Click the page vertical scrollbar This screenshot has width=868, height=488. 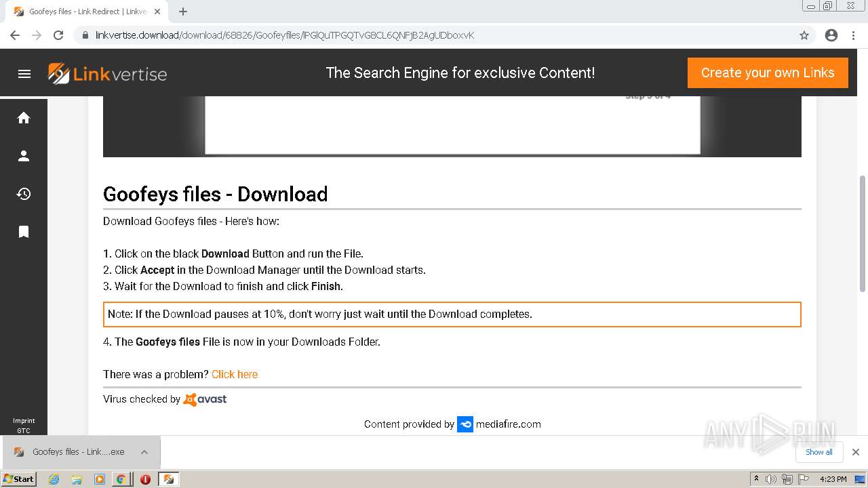coord(863,234)
